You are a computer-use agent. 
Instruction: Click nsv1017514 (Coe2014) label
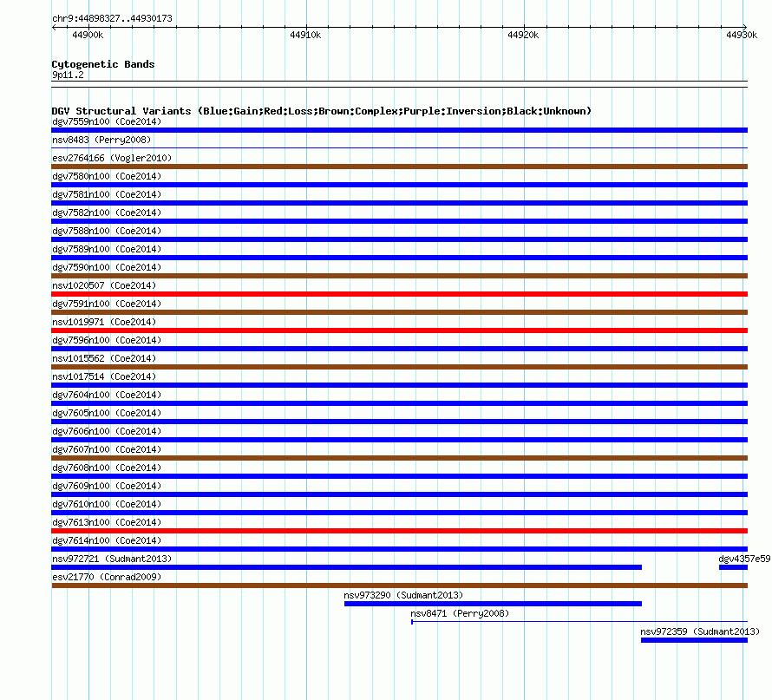point(104,376)
